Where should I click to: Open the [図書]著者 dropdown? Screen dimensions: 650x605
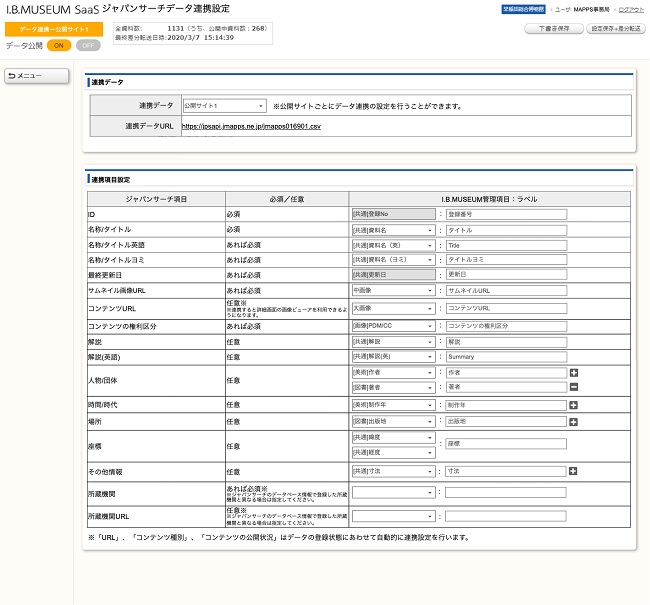click(393, 387)
